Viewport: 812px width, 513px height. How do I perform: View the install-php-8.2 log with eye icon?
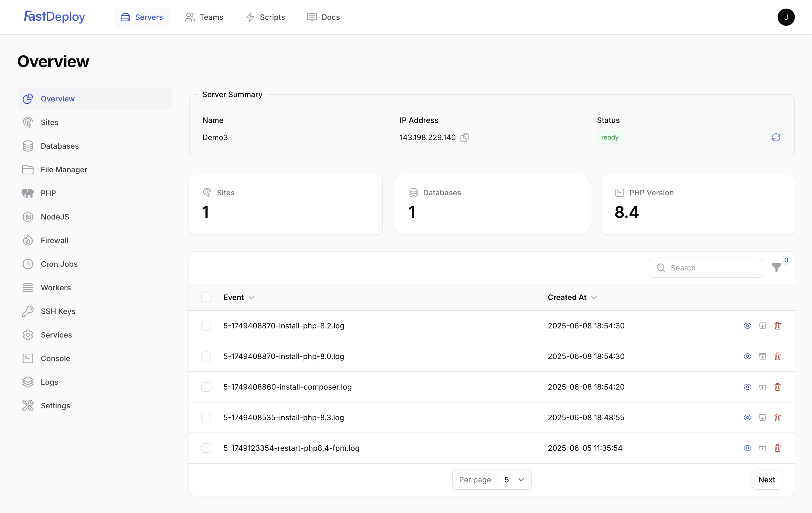tap(748, 326)
